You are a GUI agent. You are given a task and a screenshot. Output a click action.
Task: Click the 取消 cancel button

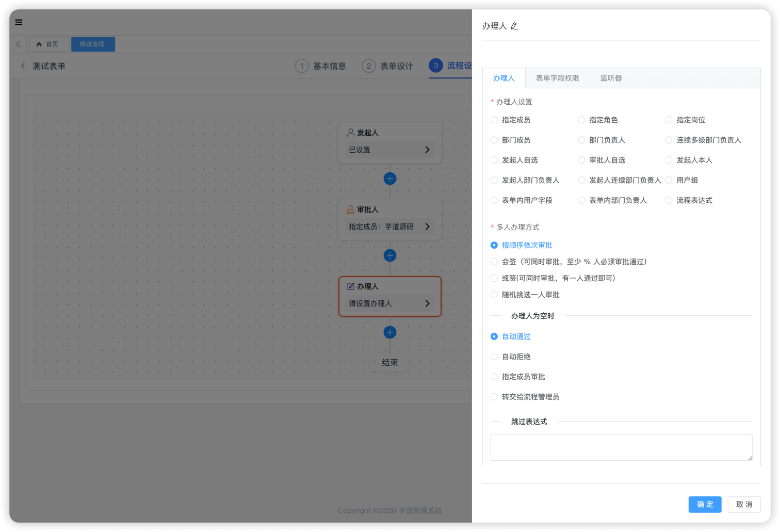click(x=744, y=505)
